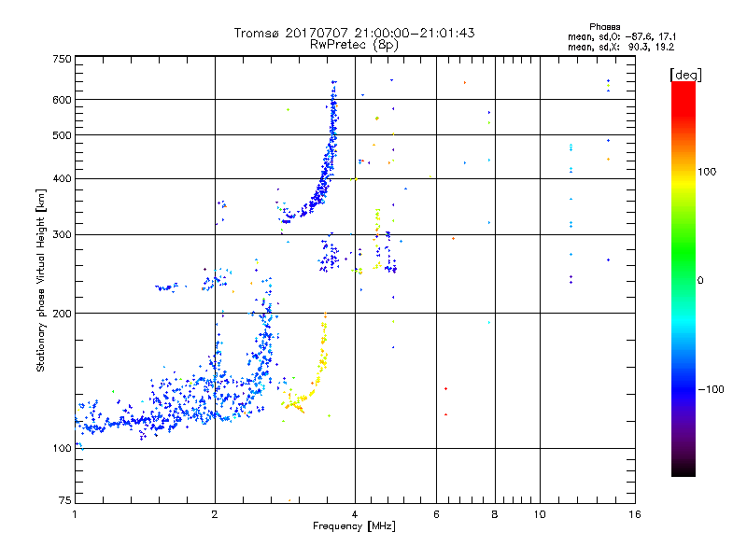
Task: Click the y-axis '100' tick label
Action: click(62, 449)
